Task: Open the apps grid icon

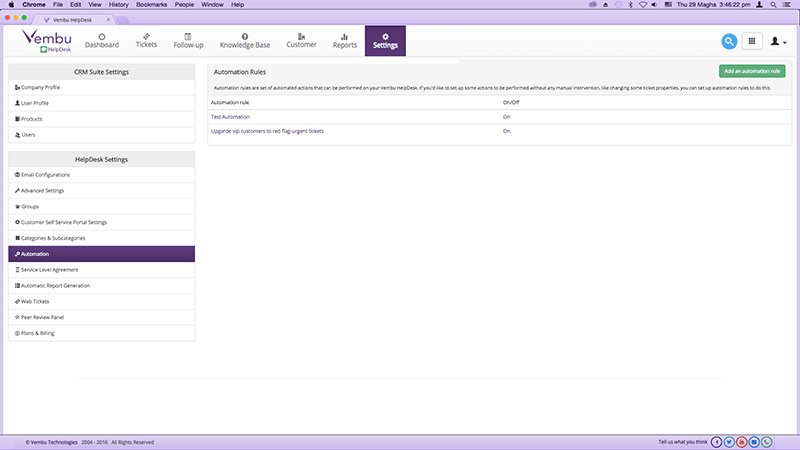Action: pyautogui.click(x=751, y=41)
